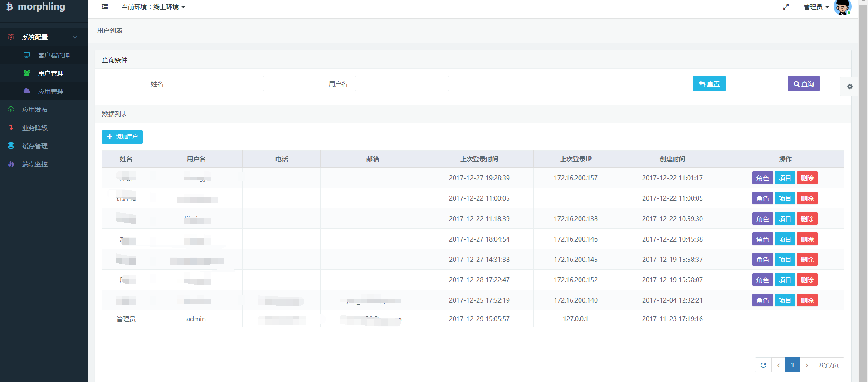Go to previous page arrow
The width and height of the screenshot is (868, 382).
point(778,365)
